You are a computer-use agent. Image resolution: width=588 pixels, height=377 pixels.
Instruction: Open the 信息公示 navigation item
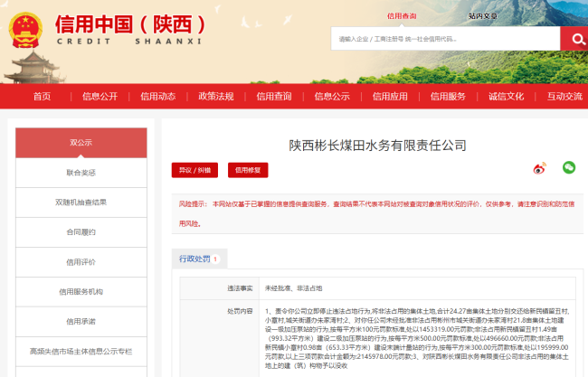tap(332, 97)
